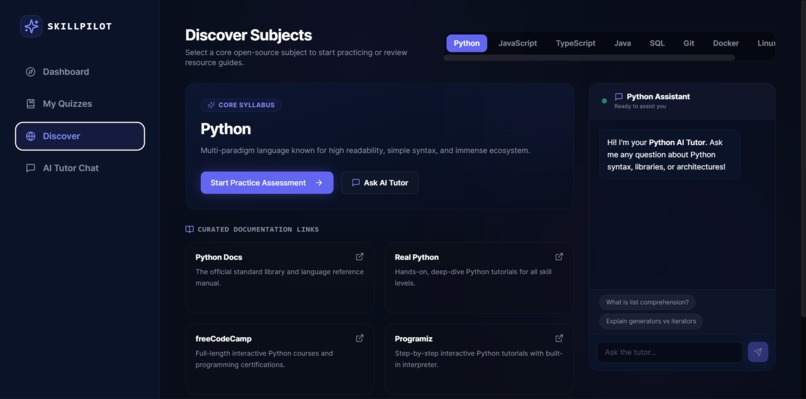Select the Python subject tab
The image size is (806, 399).
466,43
